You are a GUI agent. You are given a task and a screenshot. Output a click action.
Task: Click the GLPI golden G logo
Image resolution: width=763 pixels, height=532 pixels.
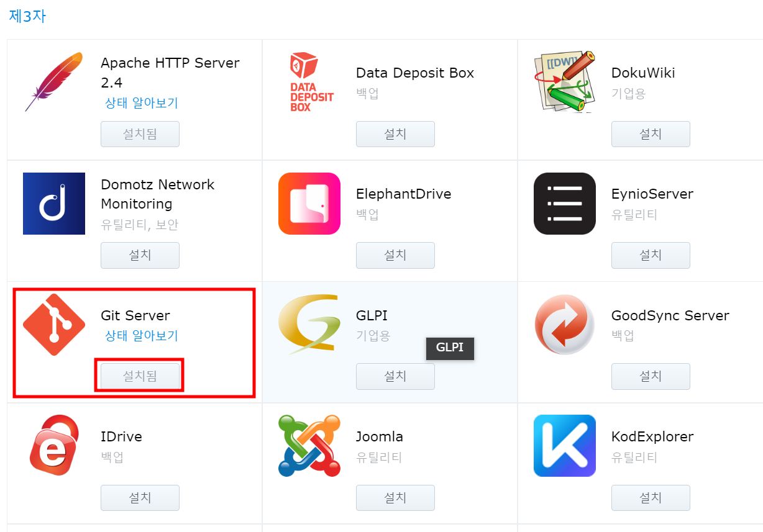pyautogui.click(x=309, y=325)
